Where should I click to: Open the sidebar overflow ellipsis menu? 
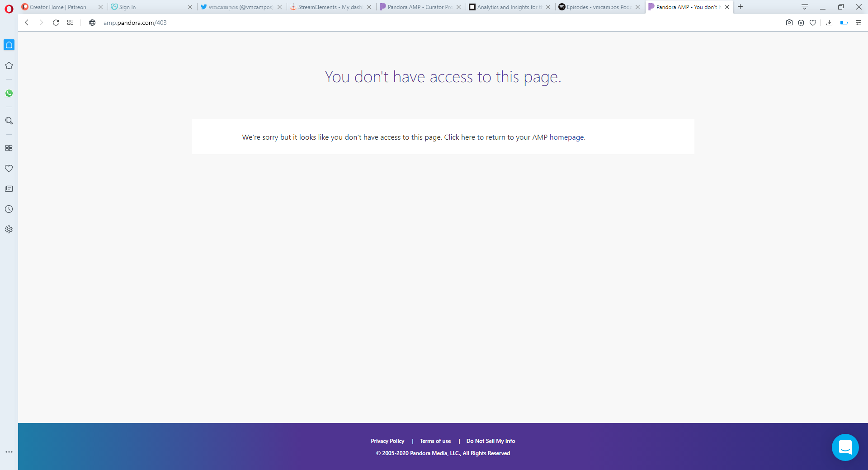(9, 451)
